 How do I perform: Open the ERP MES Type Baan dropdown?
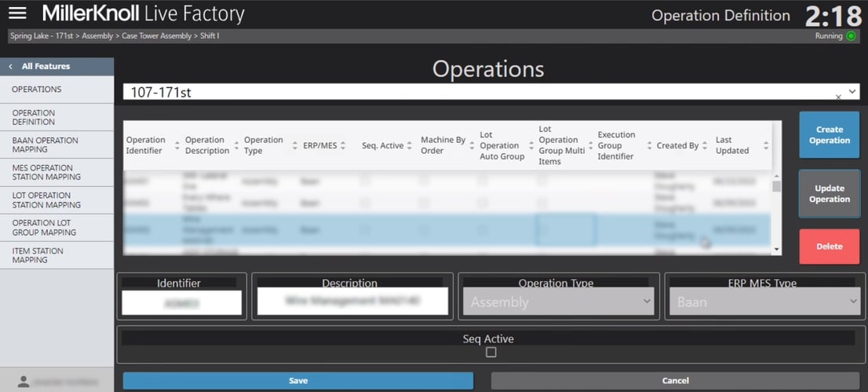(x=764, y=302)
